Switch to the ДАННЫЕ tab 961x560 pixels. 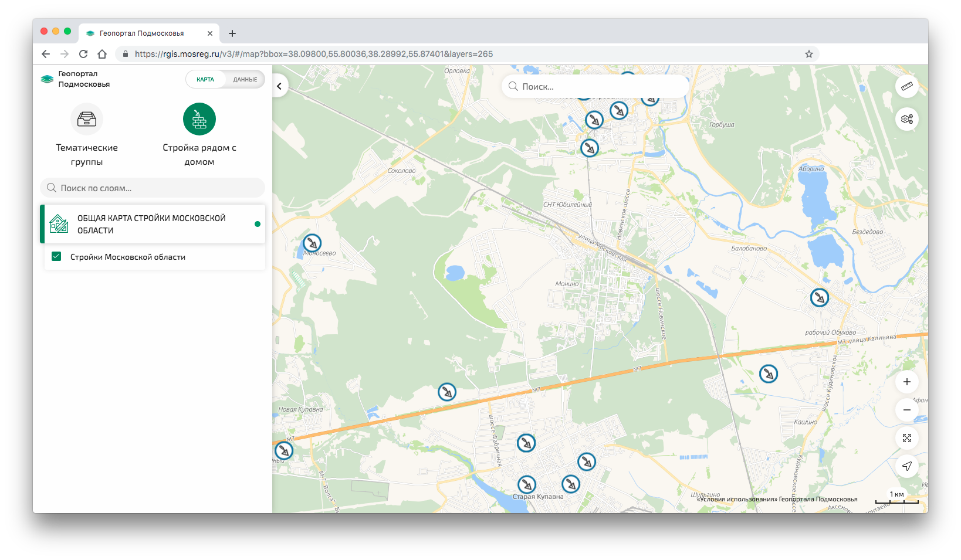(x=246, y=79)
